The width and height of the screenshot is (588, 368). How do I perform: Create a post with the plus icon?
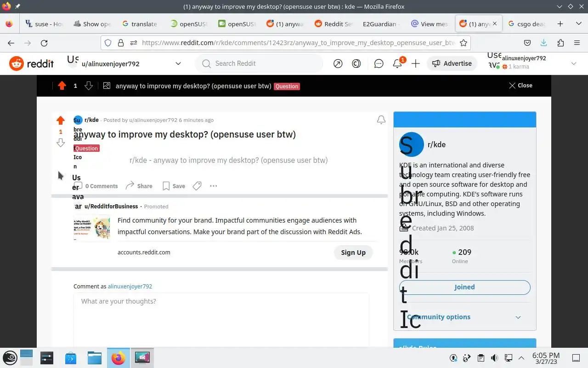(x=416, y=63)
